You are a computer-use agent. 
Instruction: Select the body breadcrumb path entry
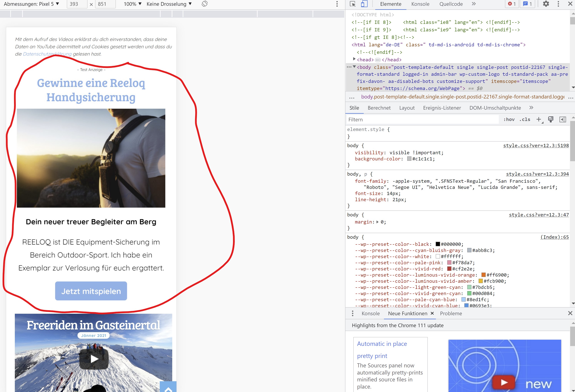463,97
